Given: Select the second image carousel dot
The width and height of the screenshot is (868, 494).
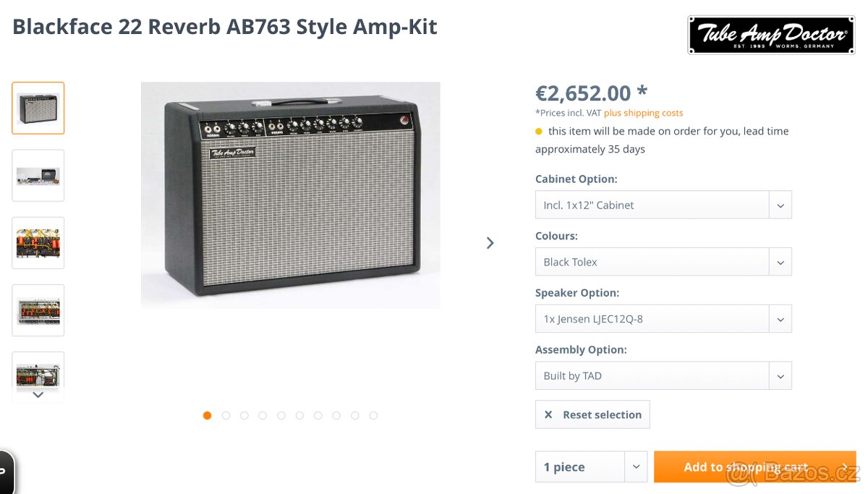Looking at the screenshot, I should coord(226,415).
